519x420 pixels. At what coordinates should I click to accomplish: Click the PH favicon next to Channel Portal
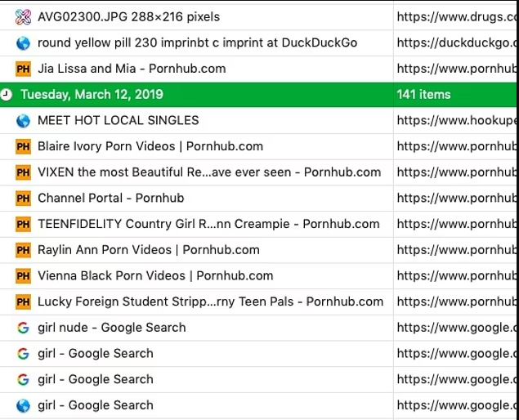click(23, 199)
